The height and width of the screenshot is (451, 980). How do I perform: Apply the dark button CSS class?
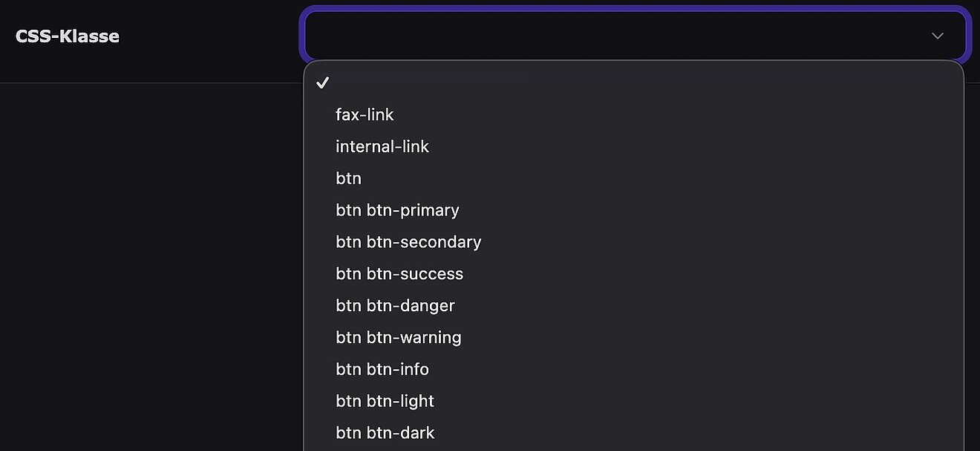[x=385, y=433]
